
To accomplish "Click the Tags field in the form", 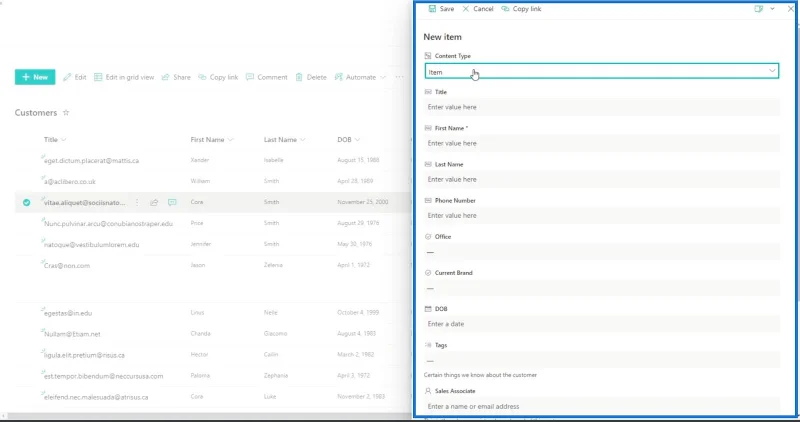I will click(x=602, y=361).
